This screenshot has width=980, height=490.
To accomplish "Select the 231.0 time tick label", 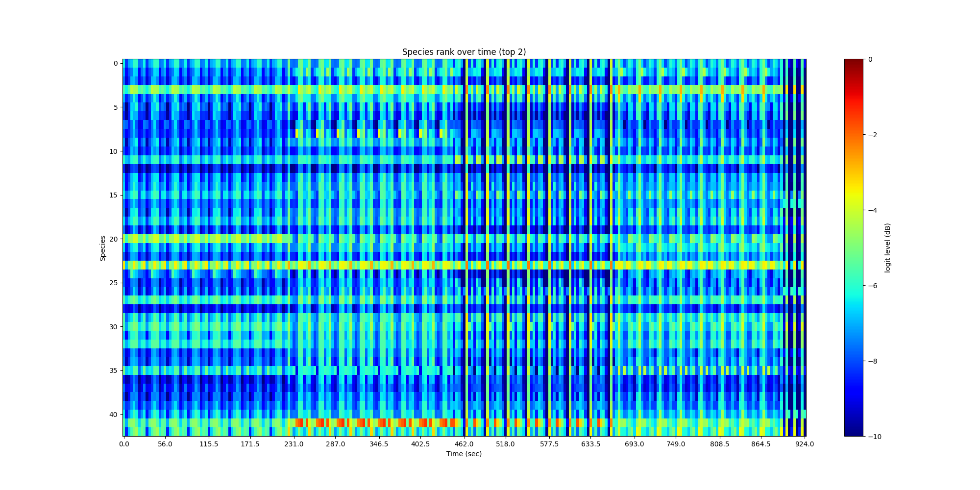I will 294,444.
